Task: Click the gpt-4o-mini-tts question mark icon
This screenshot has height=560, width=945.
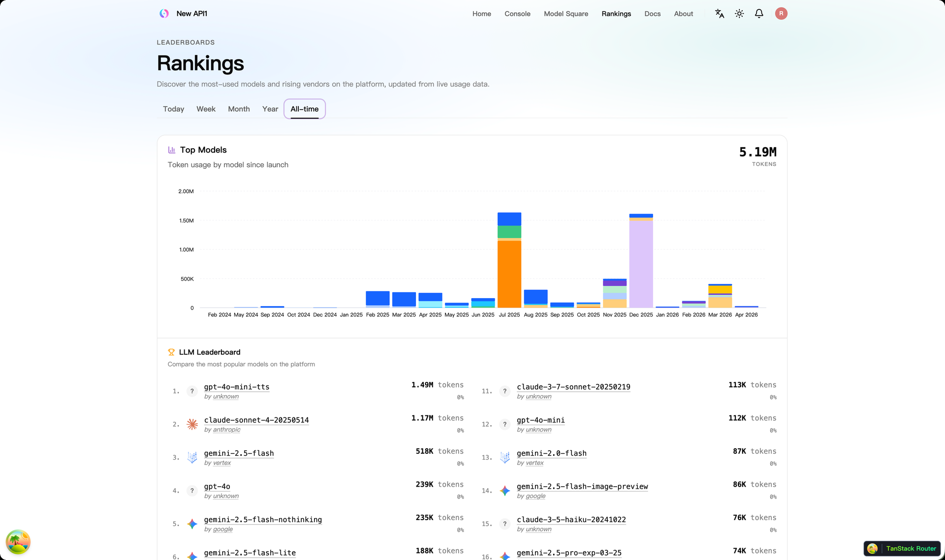Action: (192, 391)
